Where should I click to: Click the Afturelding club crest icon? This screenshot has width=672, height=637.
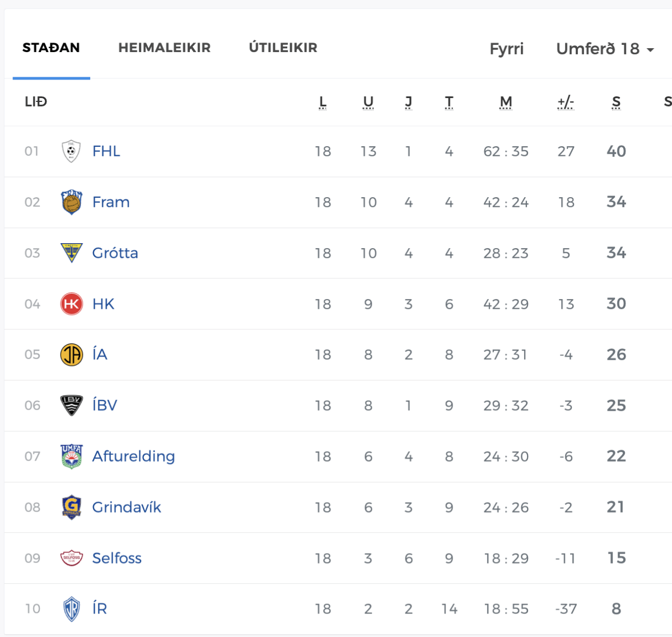[x=71, y=457]
